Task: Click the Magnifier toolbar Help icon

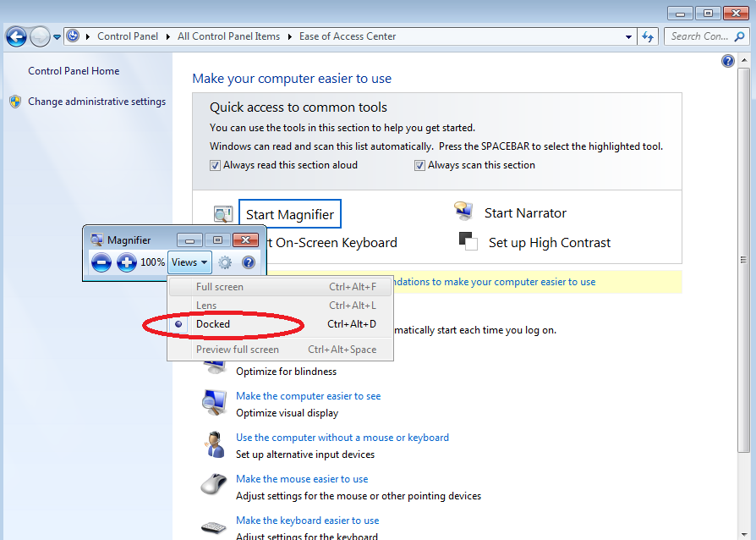Action: [x=249, y=262]
